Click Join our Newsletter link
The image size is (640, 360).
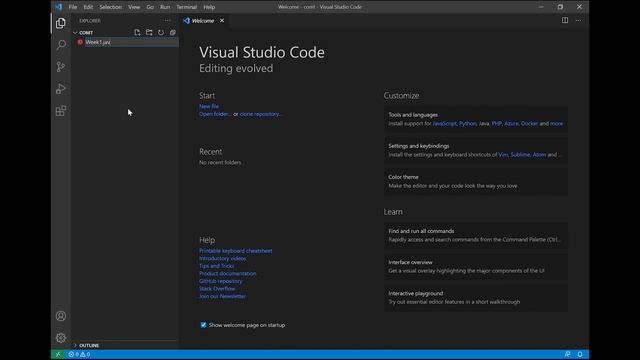[222, 296]
